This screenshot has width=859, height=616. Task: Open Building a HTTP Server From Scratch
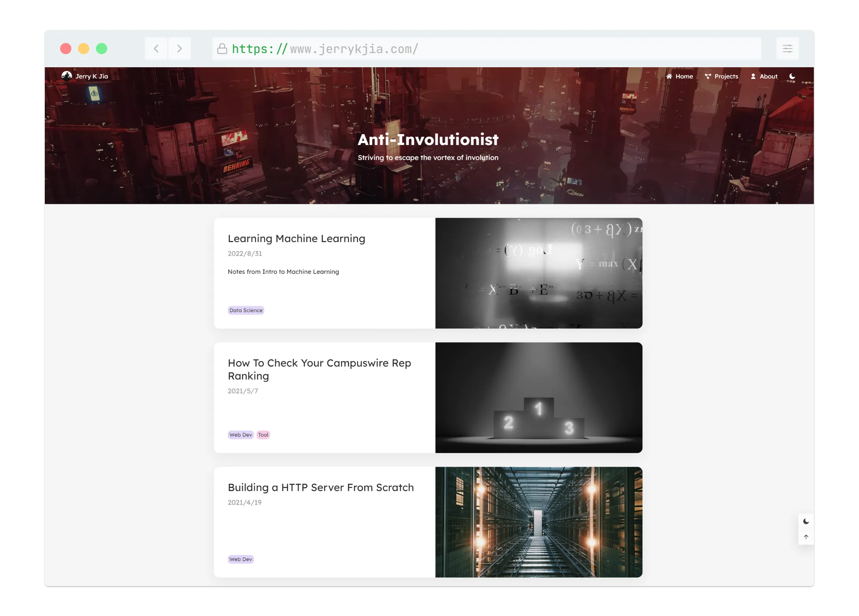click(321, 487)
